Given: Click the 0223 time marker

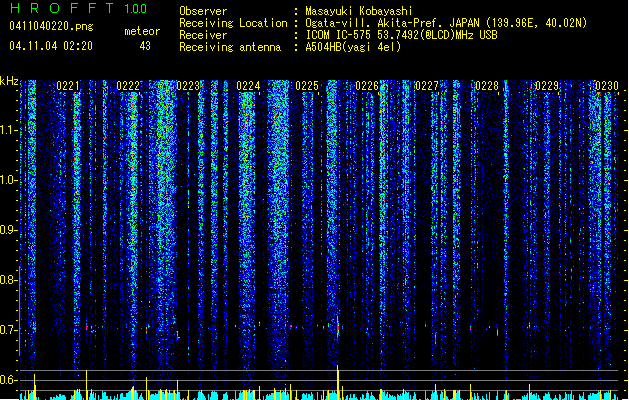Looking at the screenshot, I should pyautogui.click(x=188, y=86).
